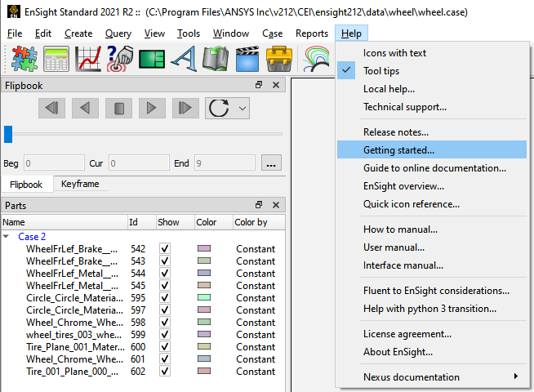534x392 pixels.
Task: Expand Nexus documentation submenu
Action: pos(432,377)
